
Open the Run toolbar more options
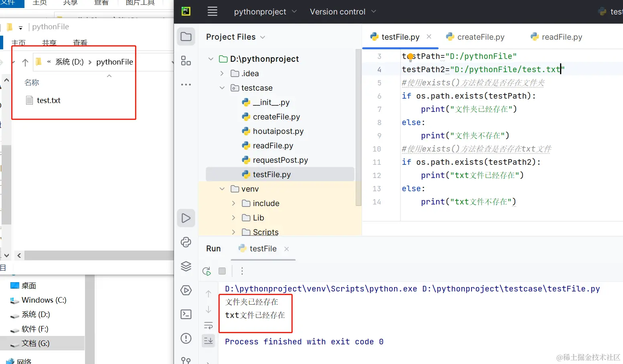point(242,271)
